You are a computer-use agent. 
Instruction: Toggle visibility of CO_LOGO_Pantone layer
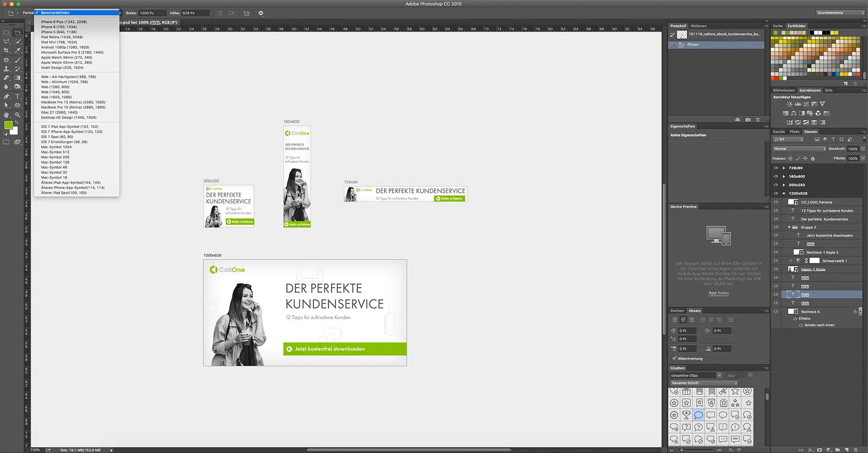[x=776, y=202]
